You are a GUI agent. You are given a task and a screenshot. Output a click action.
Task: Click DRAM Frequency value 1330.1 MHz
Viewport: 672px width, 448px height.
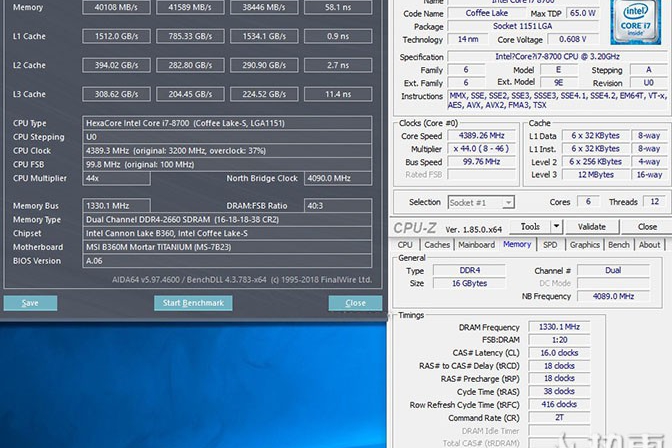(x=559, y=327)
